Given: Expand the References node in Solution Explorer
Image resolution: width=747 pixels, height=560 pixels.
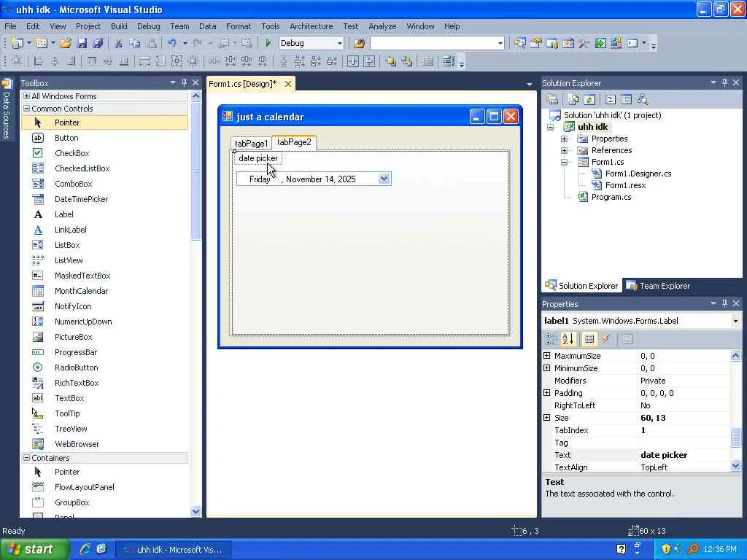Looking at the screenshot, I should click(x=564, y=150).
